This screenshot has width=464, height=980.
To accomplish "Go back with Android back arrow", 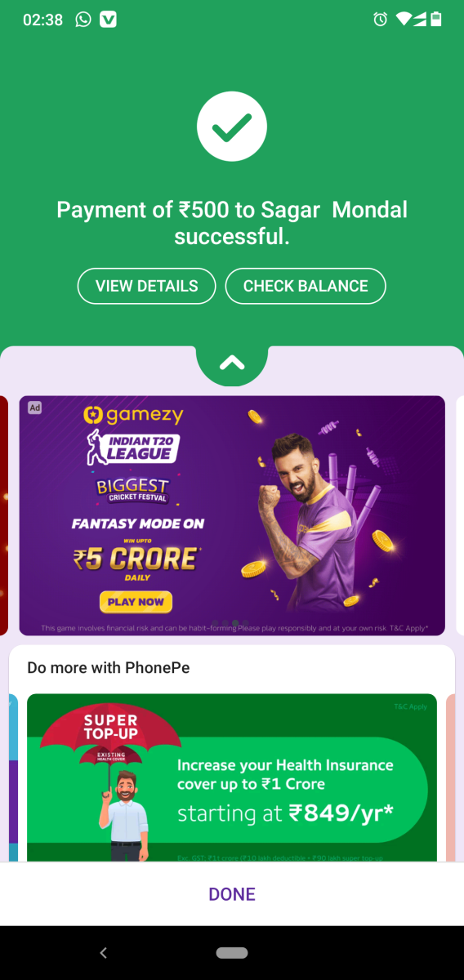I will [x=103, y=952].
